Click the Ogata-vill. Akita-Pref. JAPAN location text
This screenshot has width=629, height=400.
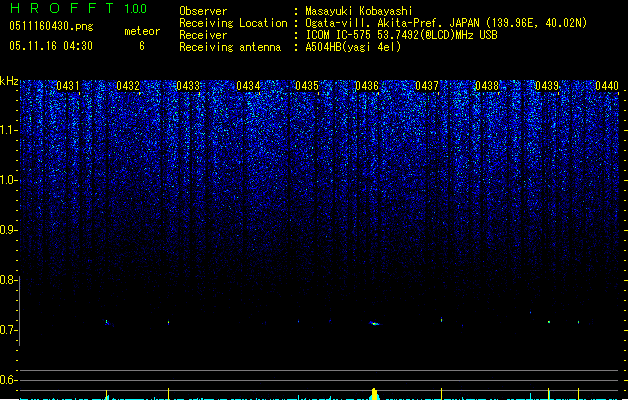coord(446,23)
